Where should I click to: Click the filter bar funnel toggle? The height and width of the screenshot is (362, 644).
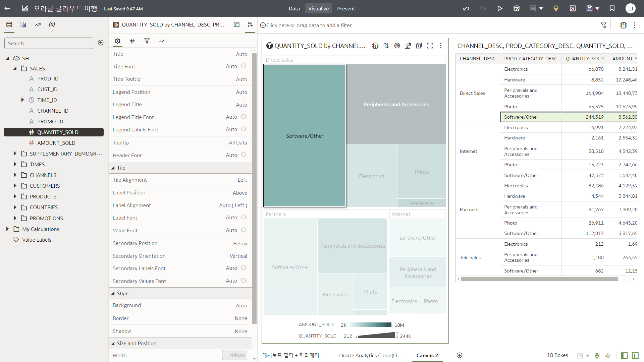pyautogui.click(x=603, y=25)
